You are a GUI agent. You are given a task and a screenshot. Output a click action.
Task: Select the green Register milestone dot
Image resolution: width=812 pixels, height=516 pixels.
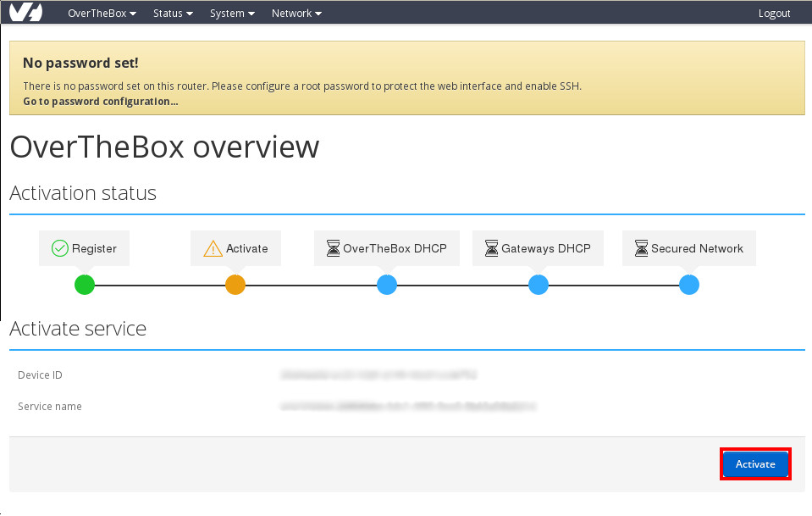pyautogui.click(x=85, y=285)
